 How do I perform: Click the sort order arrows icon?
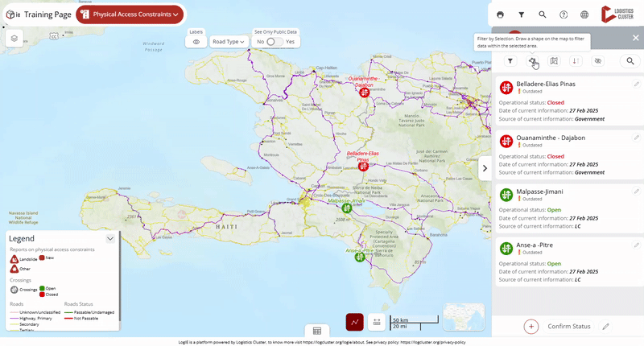pos(576,61)
